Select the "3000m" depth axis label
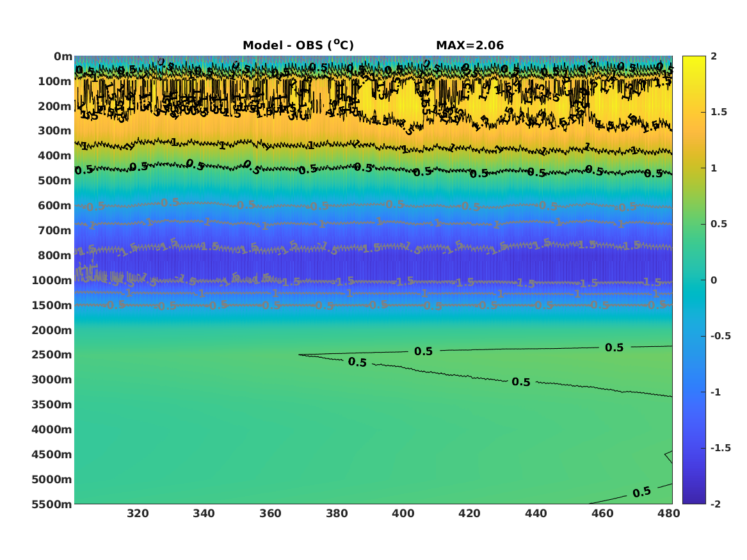 (x=52, y=380)
